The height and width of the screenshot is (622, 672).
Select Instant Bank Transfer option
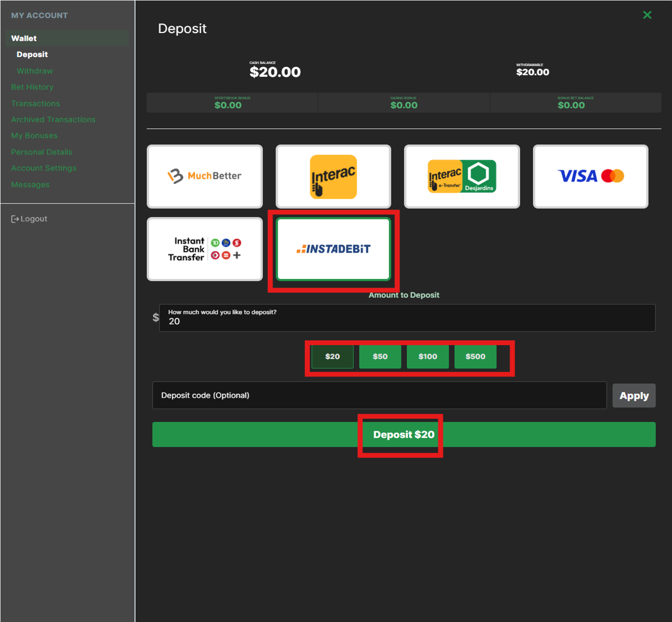[205, 249]
